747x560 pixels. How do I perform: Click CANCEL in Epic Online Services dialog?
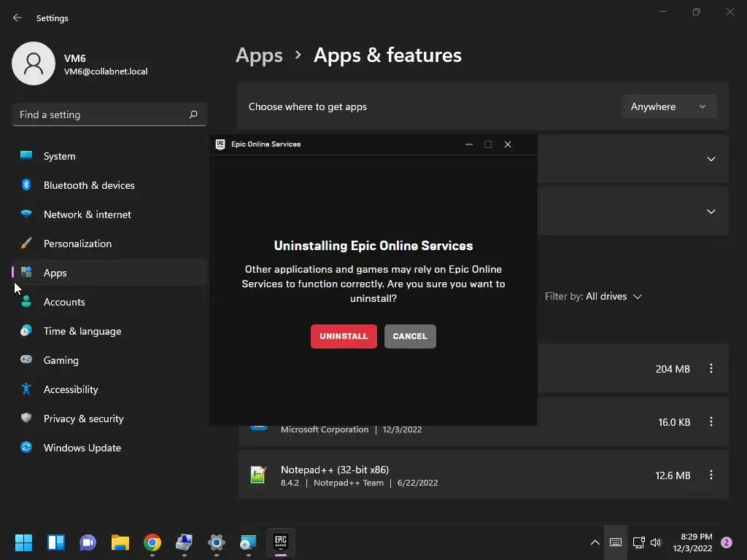[x=410, y=336]
